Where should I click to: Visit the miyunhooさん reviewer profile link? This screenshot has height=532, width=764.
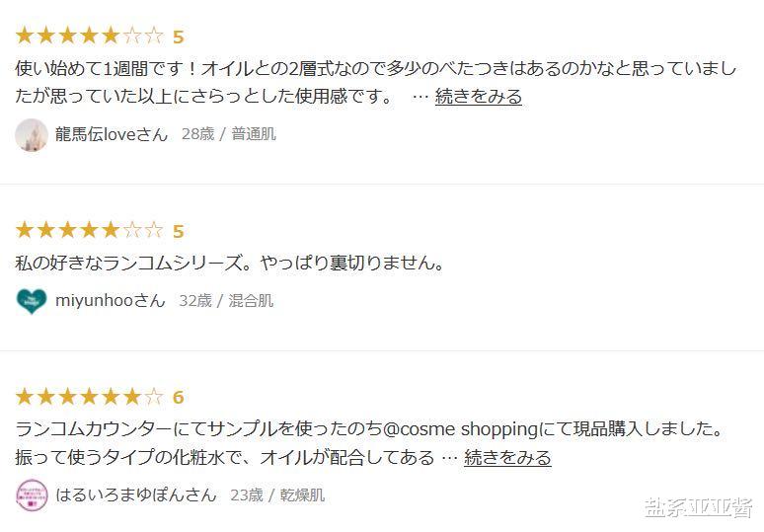[x=111, y=301]
